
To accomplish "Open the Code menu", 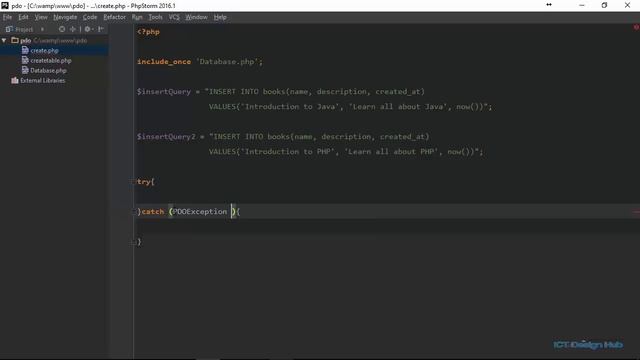I will [x=90, y=17].
